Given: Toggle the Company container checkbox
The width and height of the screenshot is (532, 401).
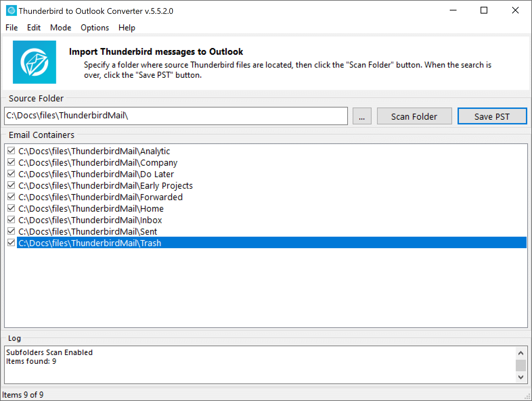Looking at the screenshot, I should coord(11,162).
